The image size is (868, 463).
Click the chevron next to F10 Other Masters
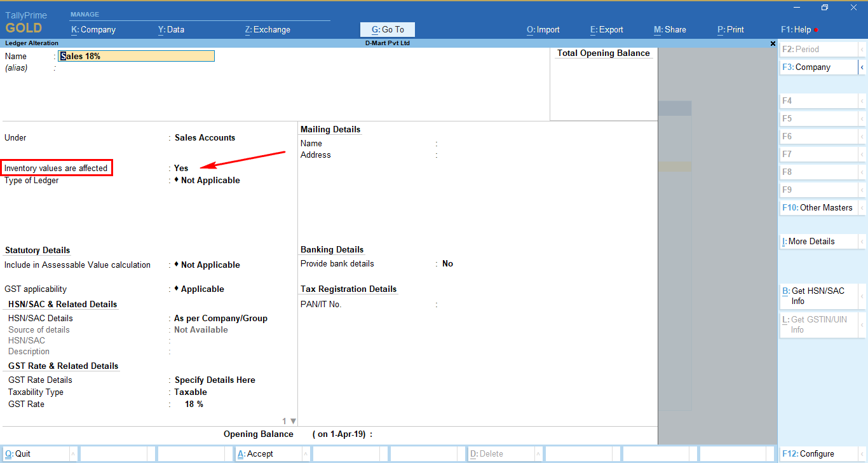coord(862,207)
